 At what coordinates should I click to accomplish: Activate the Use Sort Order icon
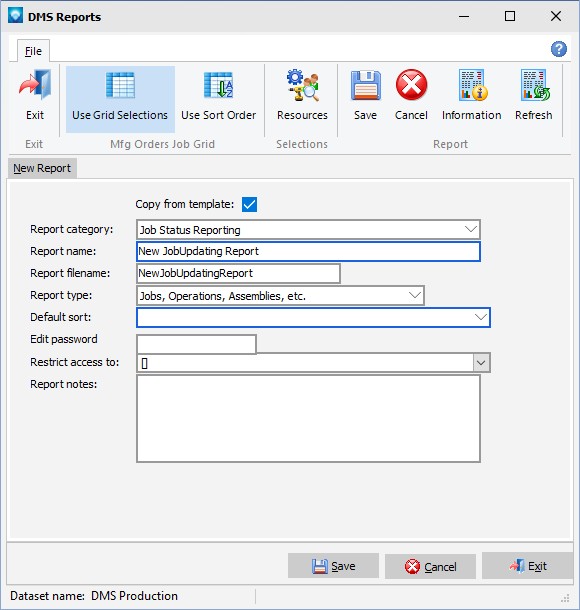click(218, 85)
